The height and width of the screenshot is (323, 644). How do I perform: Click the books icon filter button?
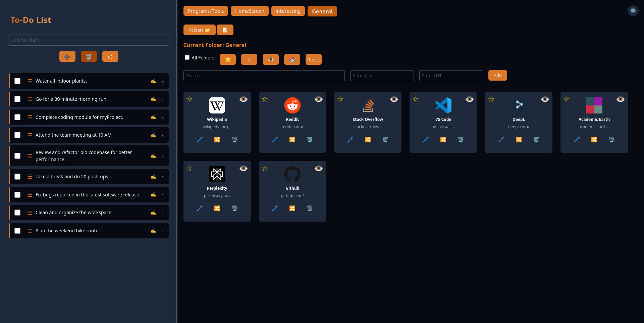point(292,59)
